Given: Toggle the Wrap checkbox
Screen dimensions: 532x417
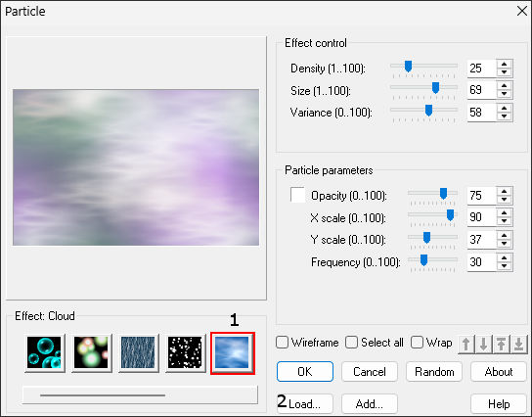Looking at the screenshot, I should click(417, 343).
